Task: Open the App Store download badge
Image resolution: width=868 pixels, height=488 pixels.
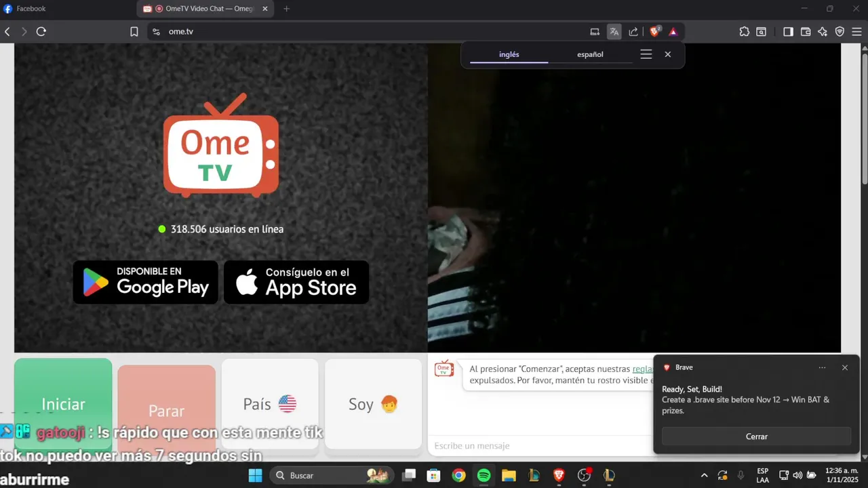Action: click(296, 282)
